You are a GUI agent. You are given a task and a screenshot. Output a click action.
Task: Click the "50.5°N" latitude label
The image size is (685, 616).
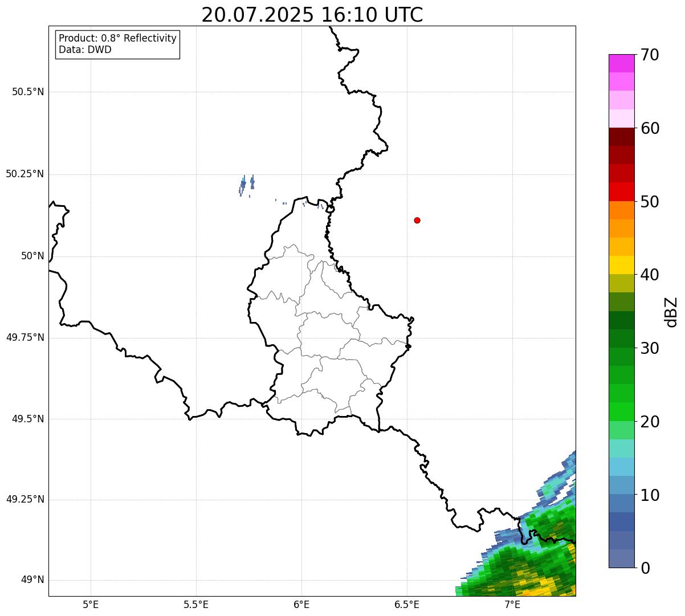tap(28, 92)
